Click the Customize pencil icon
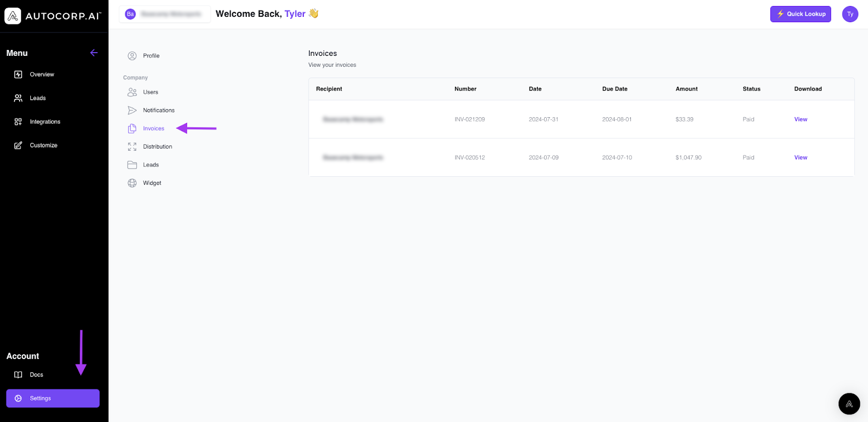Viewport: 868px width, 422px height. pyautogui.click(x=18, y=145)
